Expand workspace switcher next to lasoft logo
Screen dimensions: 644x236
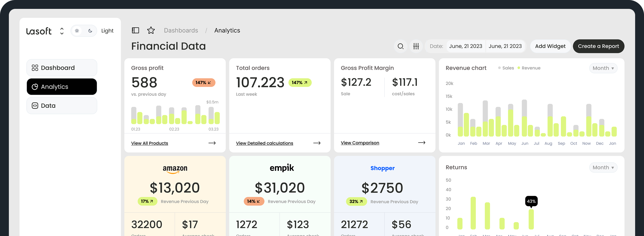click(62, 31)
